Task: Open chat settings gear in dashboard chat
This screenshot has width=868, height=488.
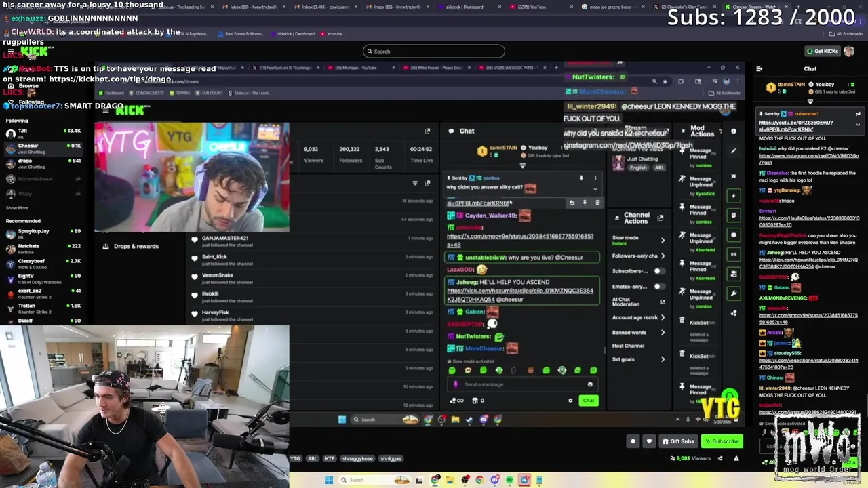Action: [570, 401]
